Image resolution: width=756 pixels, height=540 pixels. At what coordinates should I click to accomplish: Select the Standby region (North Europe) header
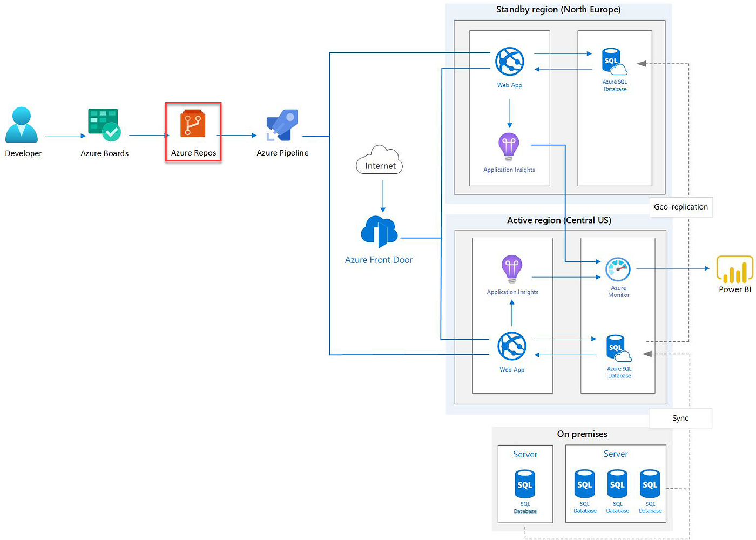tap(558, 9)
